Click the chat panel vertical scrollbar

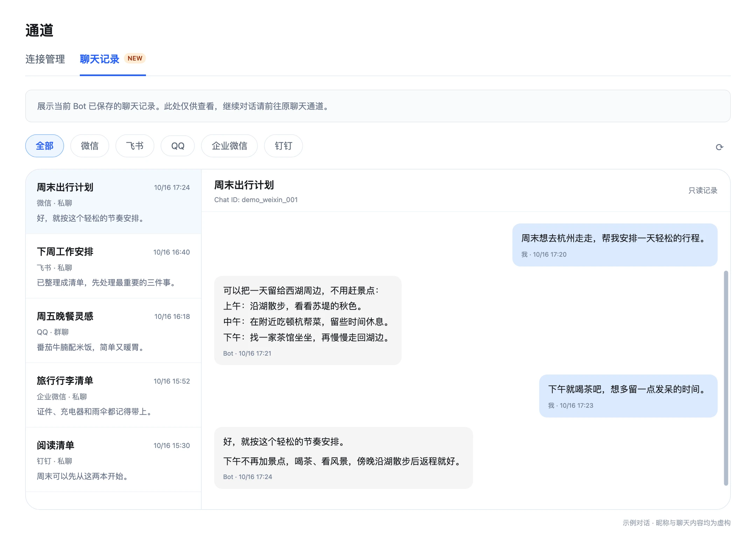[726, 378]
